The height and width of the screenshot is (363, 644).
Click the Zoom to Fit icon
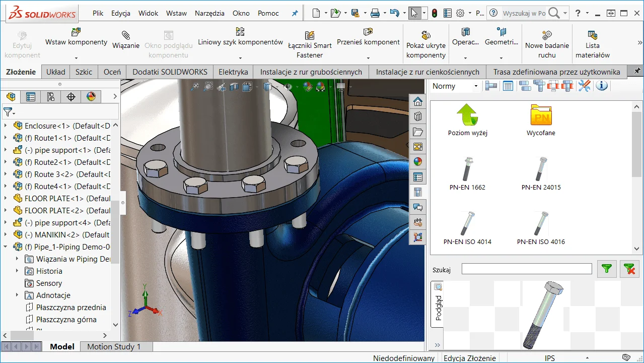point(195,87)
